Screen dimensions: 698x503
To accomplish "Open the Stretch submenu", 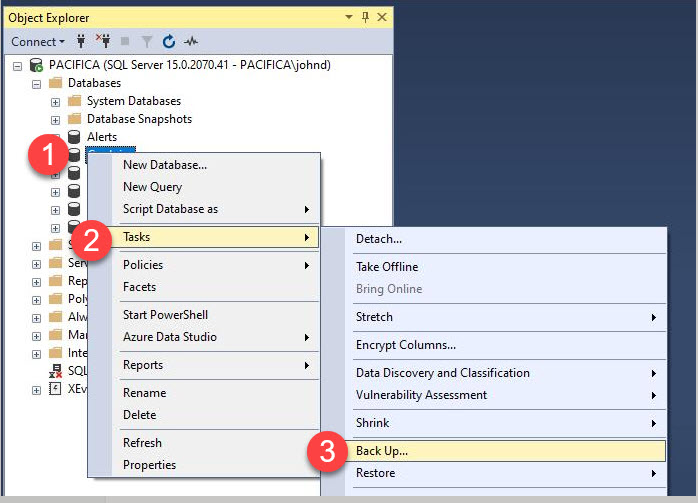I will click(506, 317).
